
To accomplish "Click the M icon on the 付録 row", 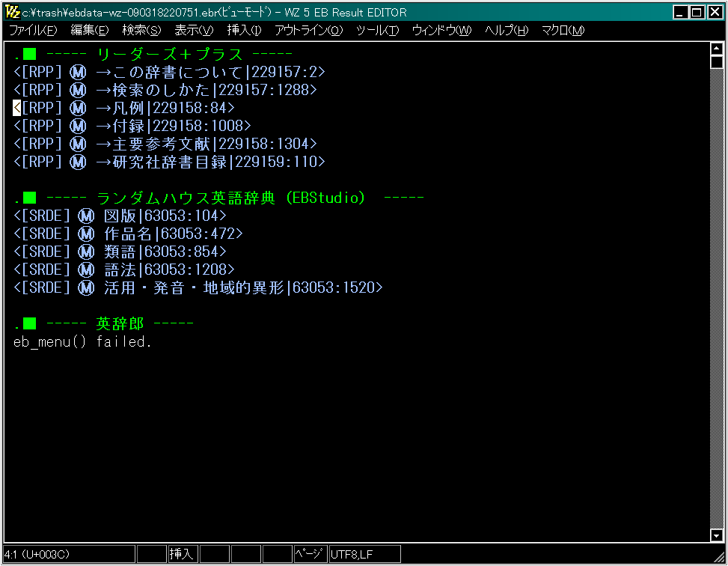I will [78, 126].
